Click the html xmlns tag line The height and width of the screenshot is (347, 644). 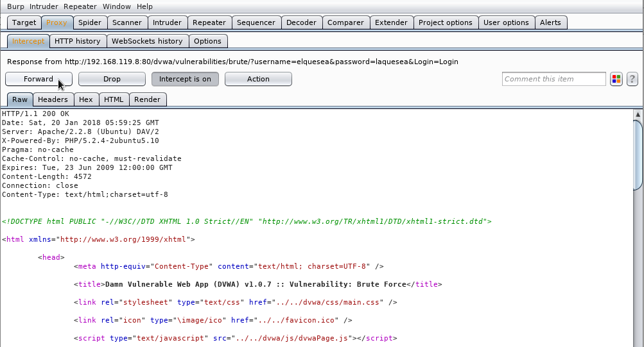[99, 239]
